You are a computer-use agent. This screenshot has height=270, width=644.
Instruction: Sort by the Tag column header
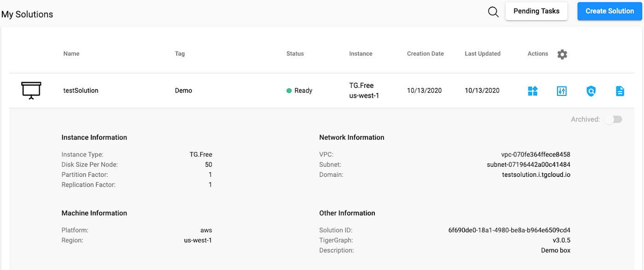[180, 54]
